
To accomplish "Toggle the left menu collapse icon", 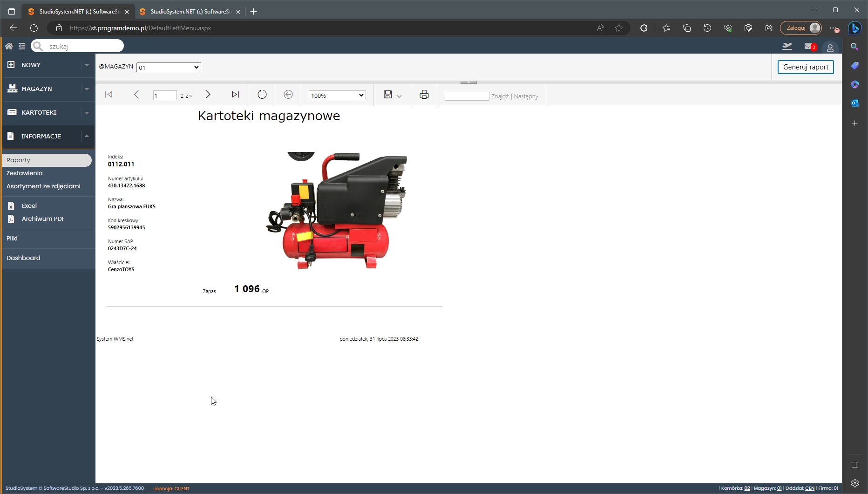I will coord(22,46).
